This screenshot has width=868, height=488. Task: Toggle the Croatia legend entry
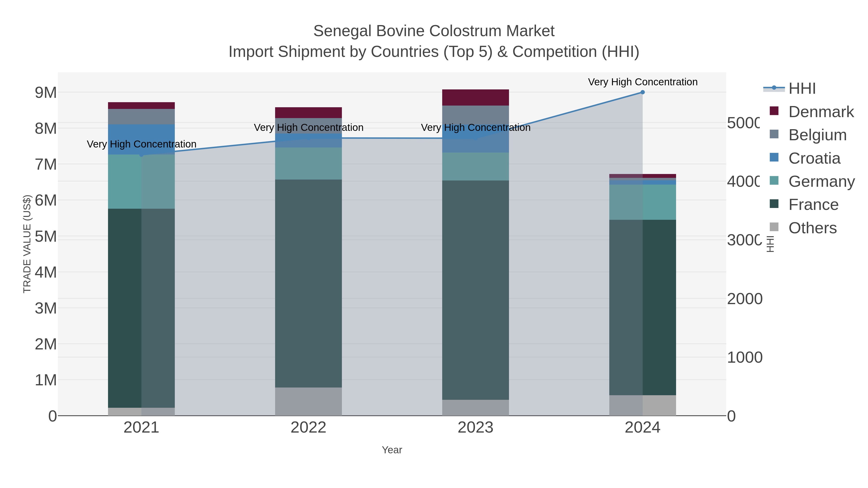805,158
